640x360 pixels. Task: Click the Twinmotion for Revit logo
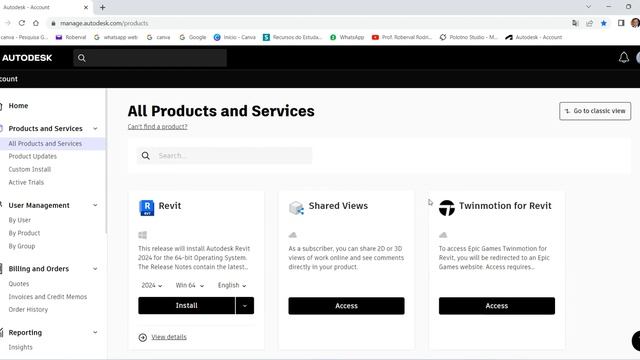coord(447,208)
